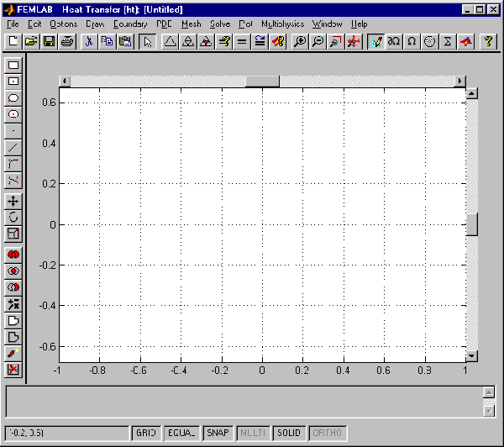
Task: Toggle the SOLID status button
Action: (x=289, y=433)
